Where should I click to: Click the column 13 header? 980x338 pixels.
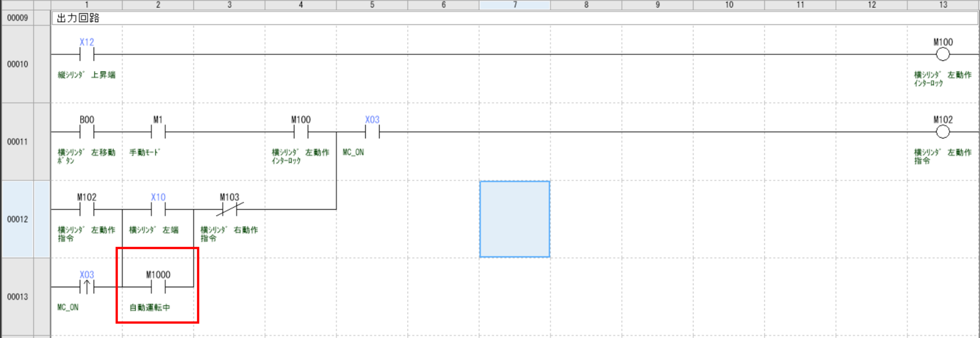(x=942, y=5)
